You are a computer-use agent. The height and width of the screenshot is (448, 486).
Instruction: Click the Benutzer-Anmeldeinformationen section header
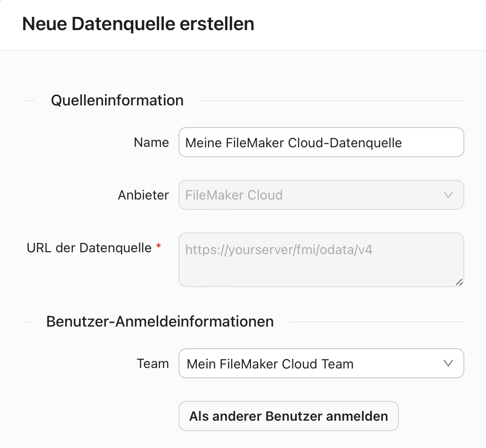coord(160,321)
